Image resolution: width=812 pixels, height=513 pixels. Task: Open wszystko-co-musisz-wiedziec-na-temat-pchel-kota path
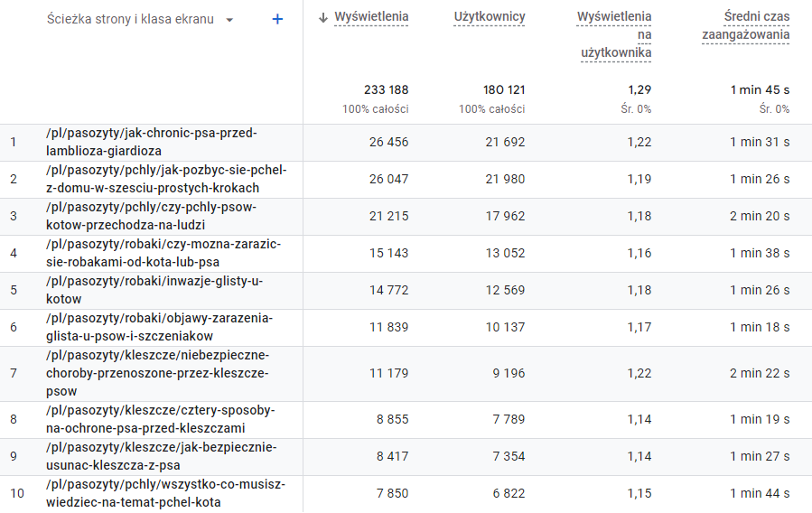164,494
